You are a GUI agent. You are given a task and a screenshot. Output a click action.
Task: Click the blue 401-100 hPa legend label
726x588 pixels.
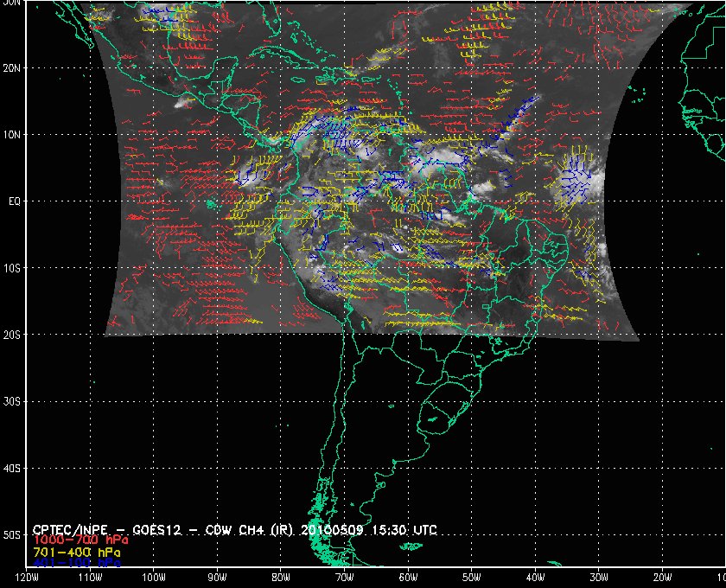76,562
